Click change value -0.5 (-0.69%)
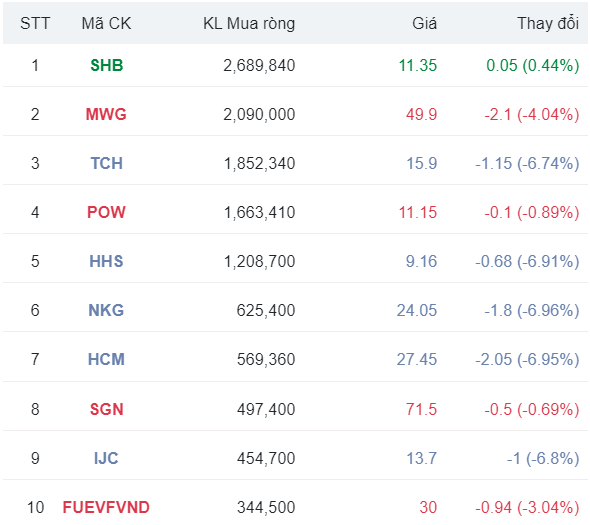 point(532,409)
